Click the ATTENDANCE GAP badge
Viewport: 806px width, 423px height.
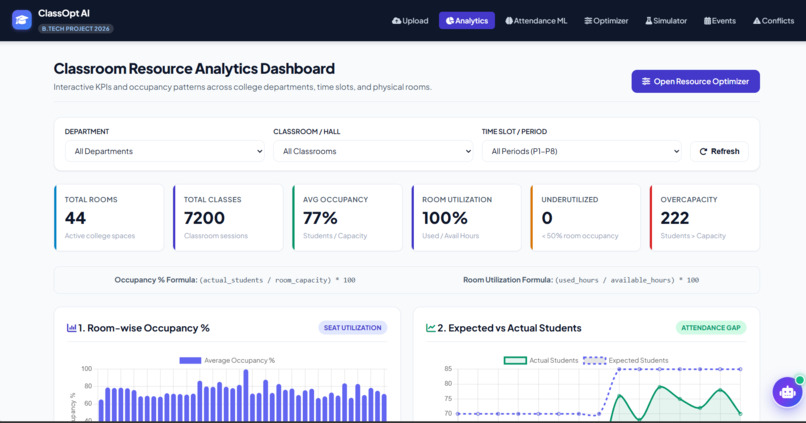710,327
